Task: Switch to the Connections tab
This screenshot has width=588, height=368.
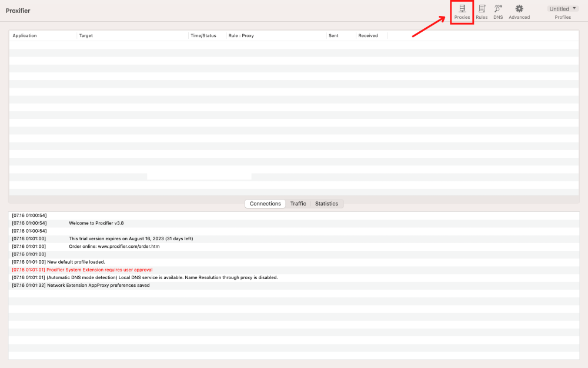Action: coord(265,204)
